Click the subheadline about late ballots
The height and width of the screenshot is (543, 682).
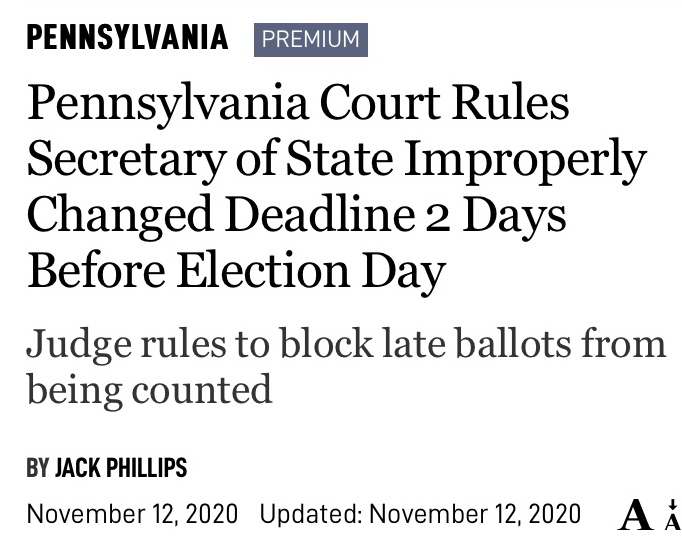(x=345, y=365)
